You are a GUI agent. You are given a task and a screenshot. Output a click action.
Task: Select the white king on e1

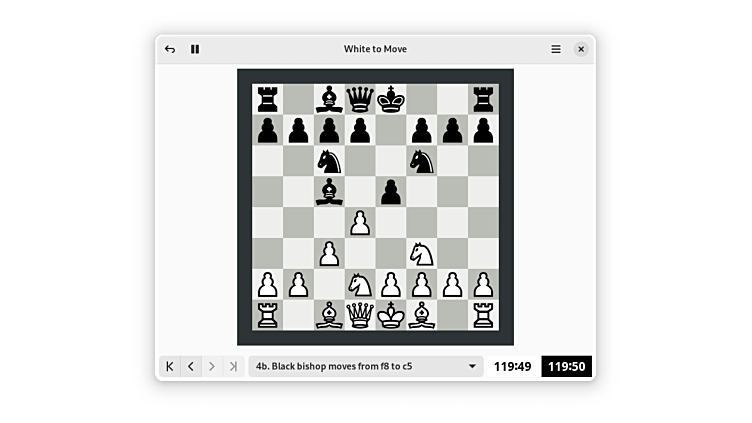[x=391, y=315]
